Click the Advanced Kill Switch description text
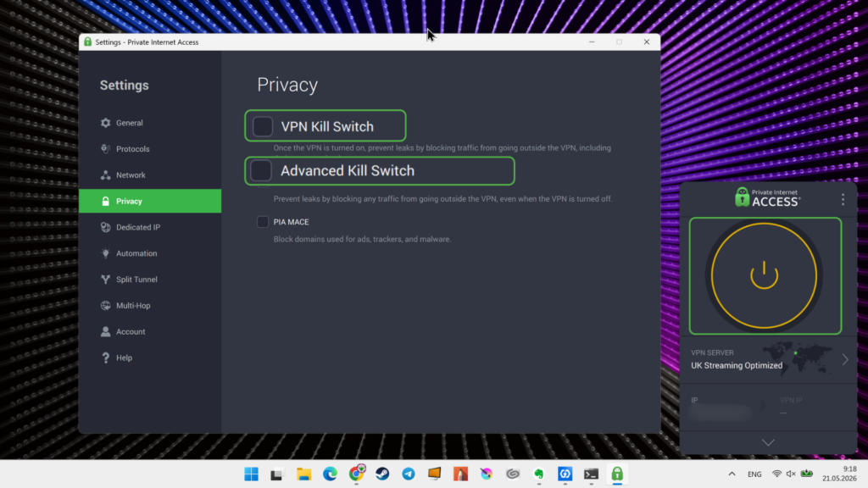This screenshot has width=868, height=488. click(x=442, y=198)
